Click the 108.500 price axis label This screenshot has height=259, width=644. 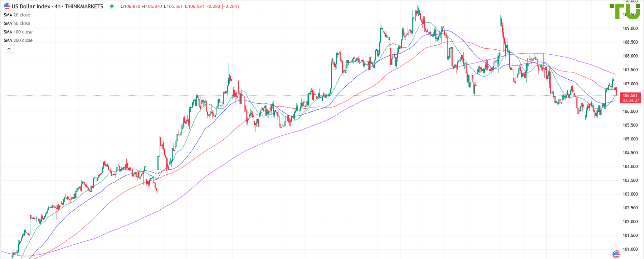[630, 42]
